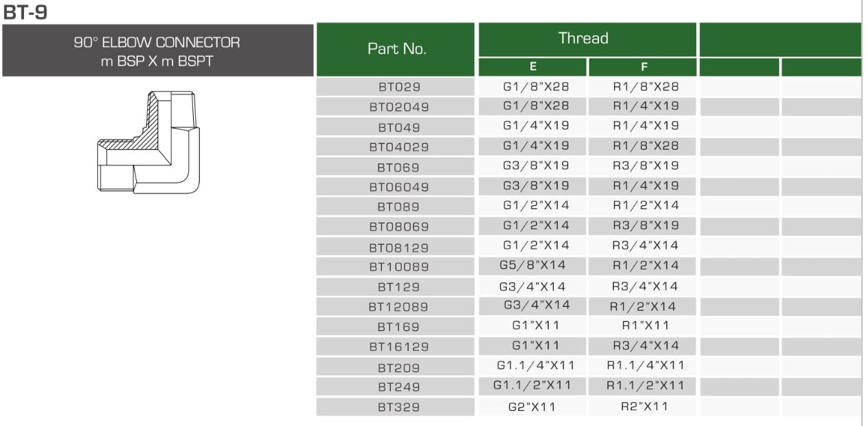Click the R1"X11 cell in BT169 row

[645, 325]
